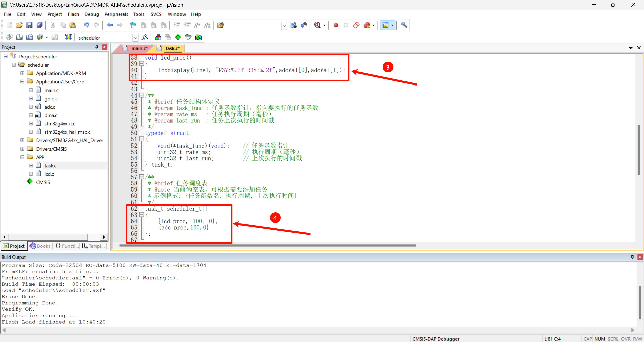644x342 pixels.
Task: Collapse the Application/User/Core folder
Action: (x=22, y=81)
